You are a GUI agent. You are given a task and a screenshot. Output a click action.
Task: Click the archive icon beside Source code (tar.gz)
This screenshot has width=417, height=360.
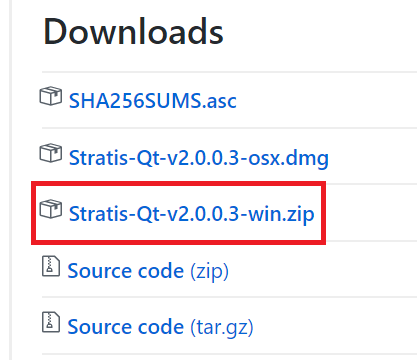51,322
